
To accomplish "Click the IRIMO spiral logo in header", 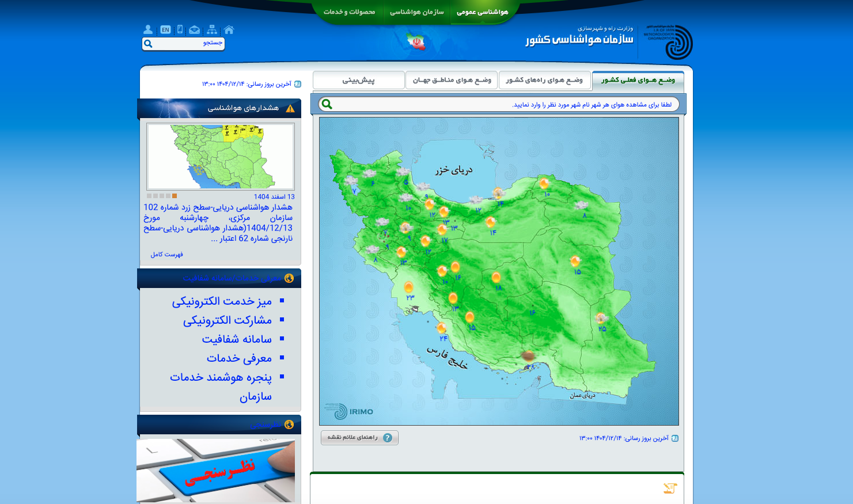I will click(x=679, y=42).
